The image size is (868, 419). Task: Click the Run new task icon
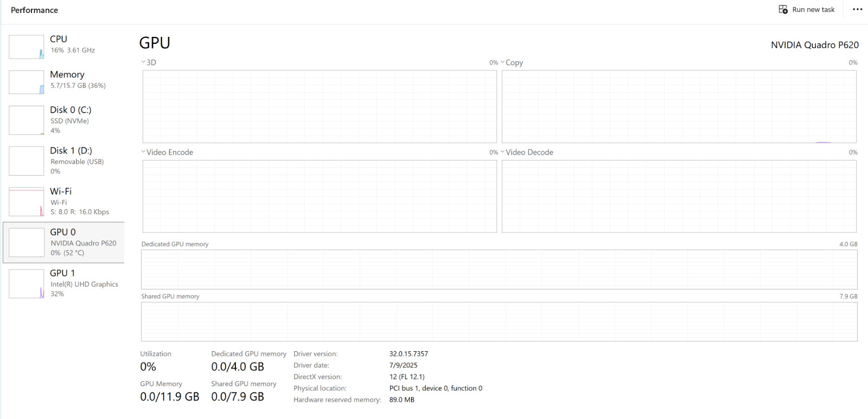[783, 10]
